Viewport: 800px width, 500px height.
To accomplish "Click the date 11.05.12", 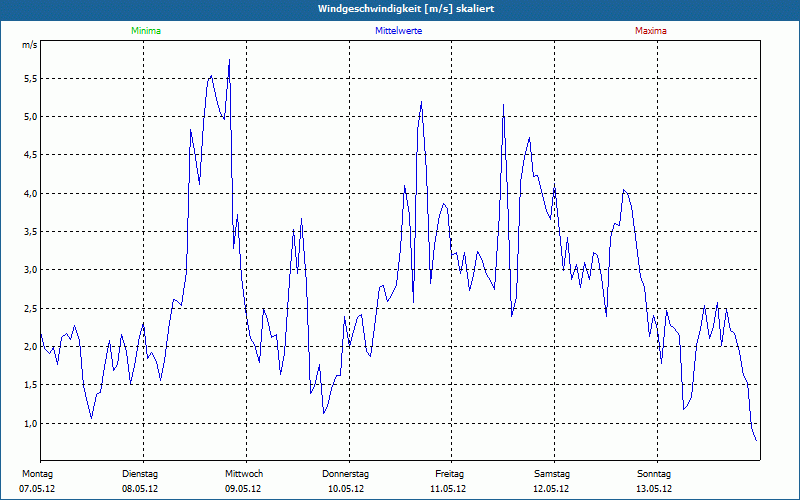I will point(448,489).
